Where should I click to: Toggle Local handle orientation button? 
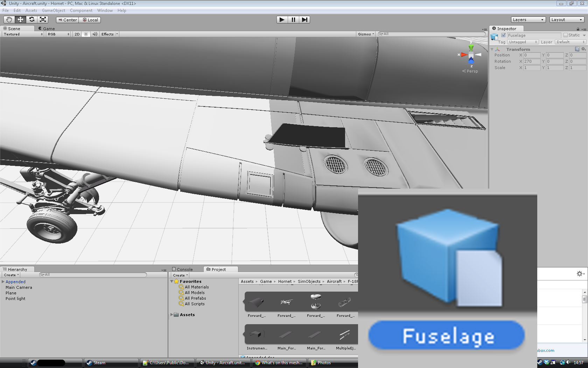[90, 20]
